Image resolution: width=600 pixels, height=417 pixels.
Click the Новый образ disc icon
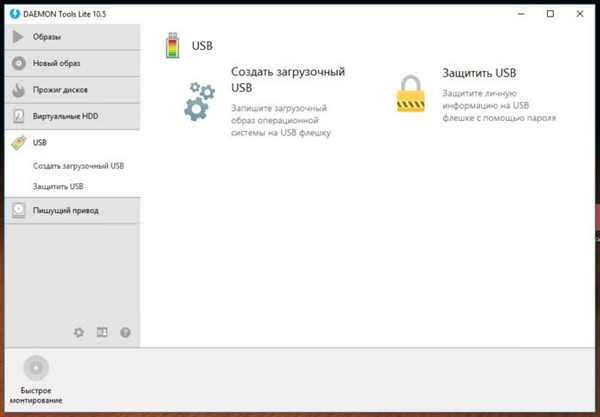18,63
